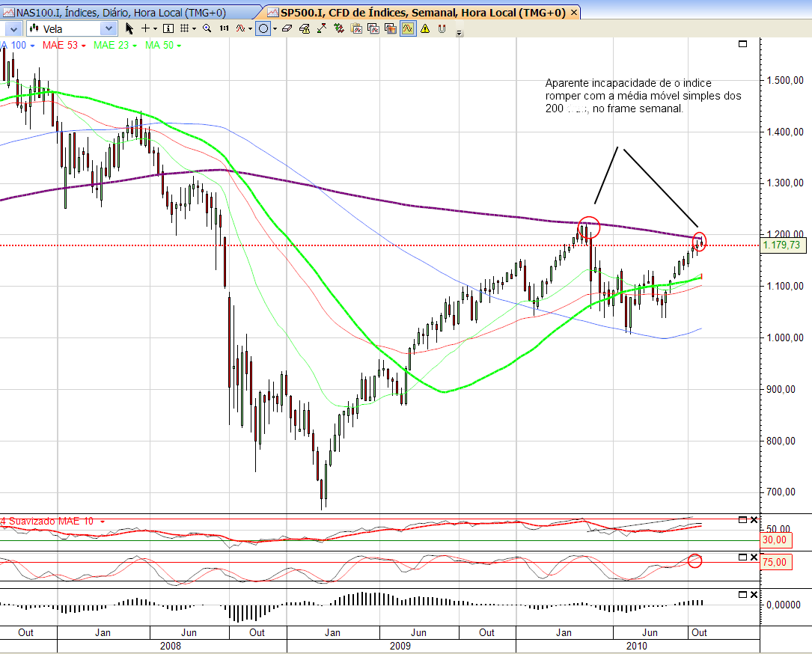Open drawing shapes dropdown arrow

tap(275, 29)
